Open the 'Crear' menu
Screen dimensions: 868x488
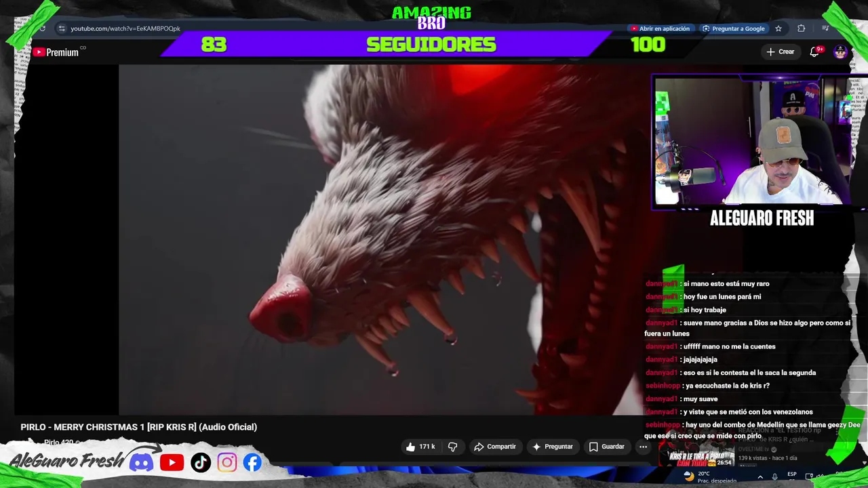[x=781, y=52]
